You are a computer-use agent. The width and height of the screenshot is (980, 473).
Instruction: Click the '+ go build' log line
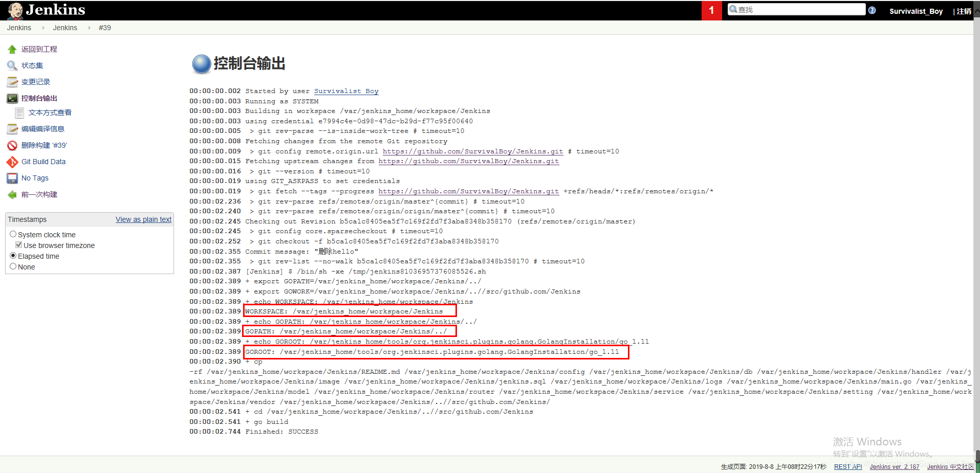(267, 422)
